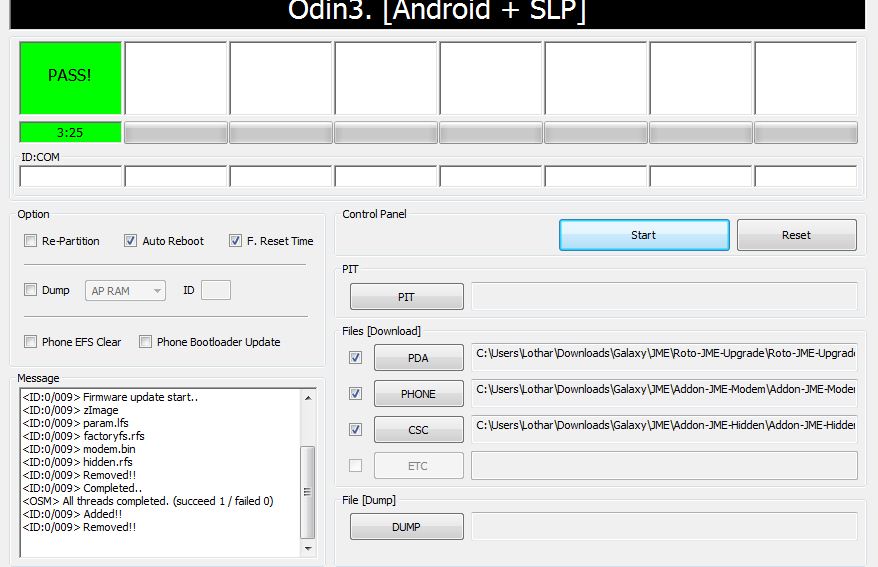Image resolution: width=878 pixels, height=567 pixels.
Task: Click the PDA path with Roto-JME-Upgrade
Action: (664, 357)
